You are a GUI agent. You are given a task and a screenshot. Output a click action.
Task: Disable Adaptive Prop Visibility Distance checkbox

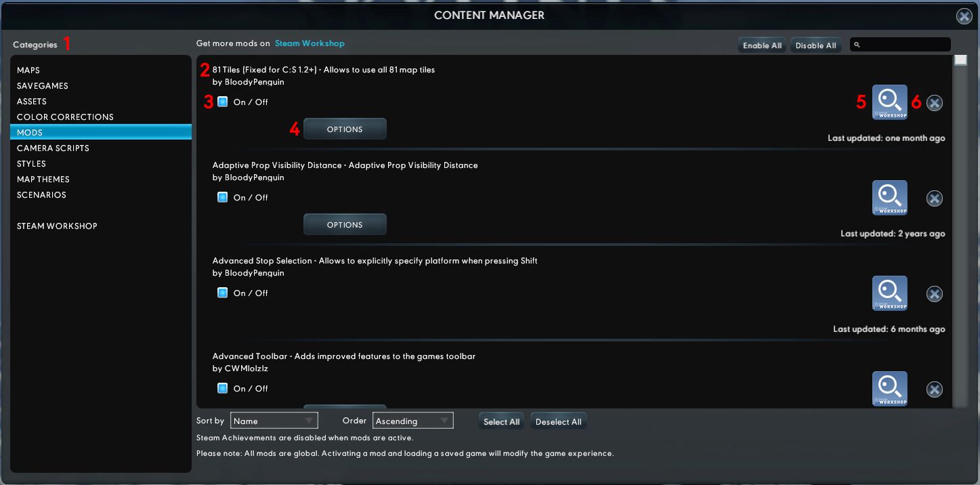click(222, 197)
